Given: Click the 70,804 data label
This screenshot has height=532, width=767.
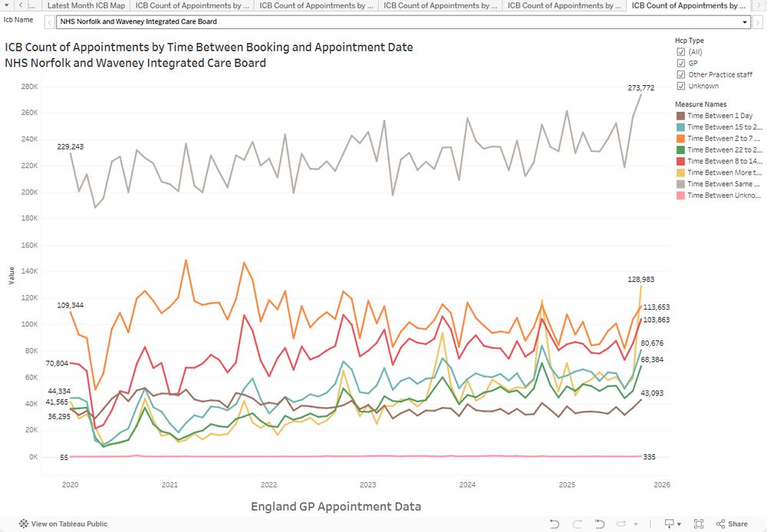Looking at the screenshot, I should 57,363.
